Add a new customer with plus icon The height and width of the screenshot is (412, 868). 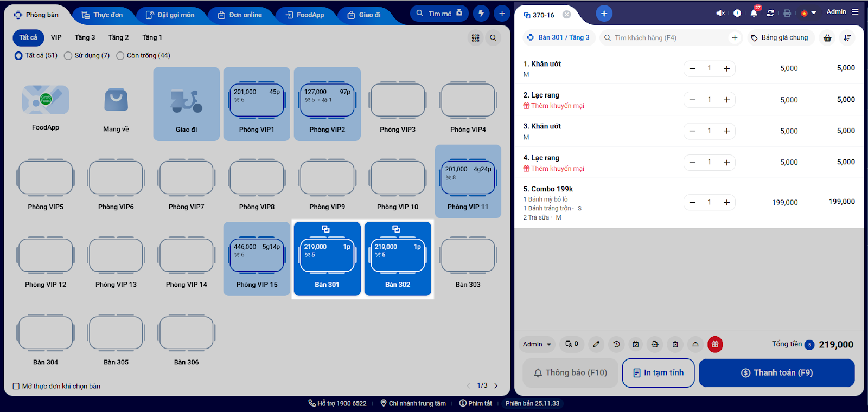735,38
